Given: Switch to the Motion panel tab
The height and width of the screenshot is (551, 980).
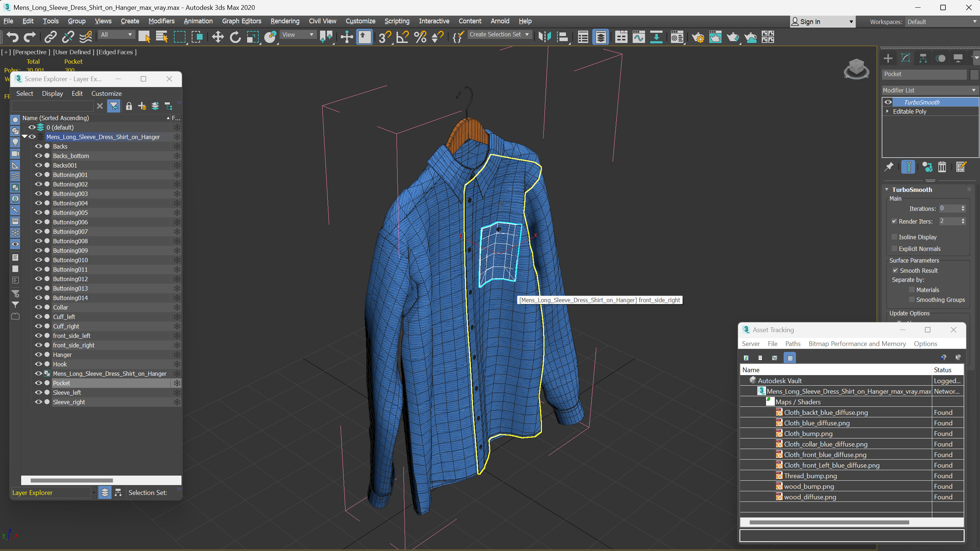Looking at the screenshot, I should pos(941,58).
